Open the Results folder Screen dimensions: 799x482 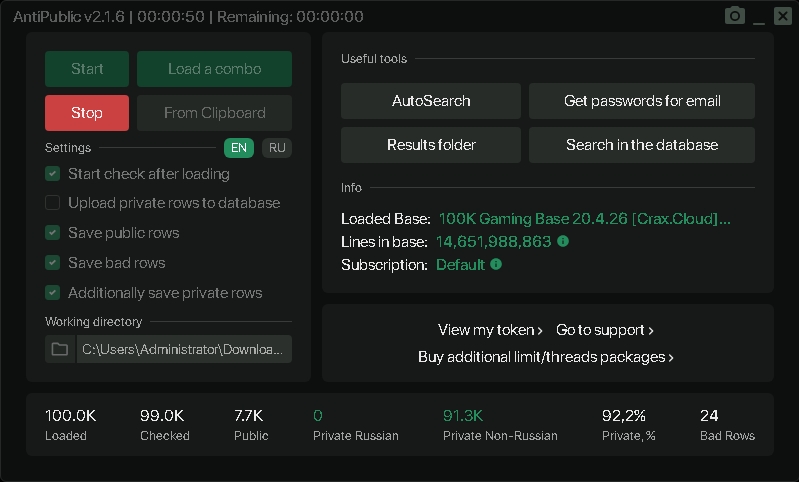[x=431, y=145]
